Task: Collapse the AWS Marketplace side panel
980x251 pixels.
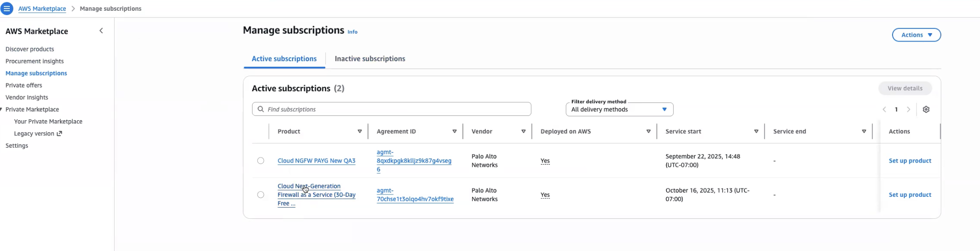Action: [x=101, y=31]
